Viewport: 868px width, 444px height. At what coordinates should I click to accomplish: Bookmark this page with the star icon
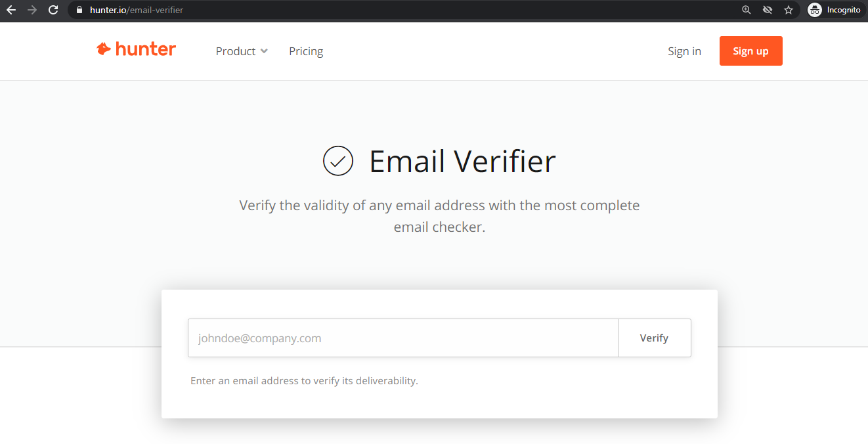[789, 10]
